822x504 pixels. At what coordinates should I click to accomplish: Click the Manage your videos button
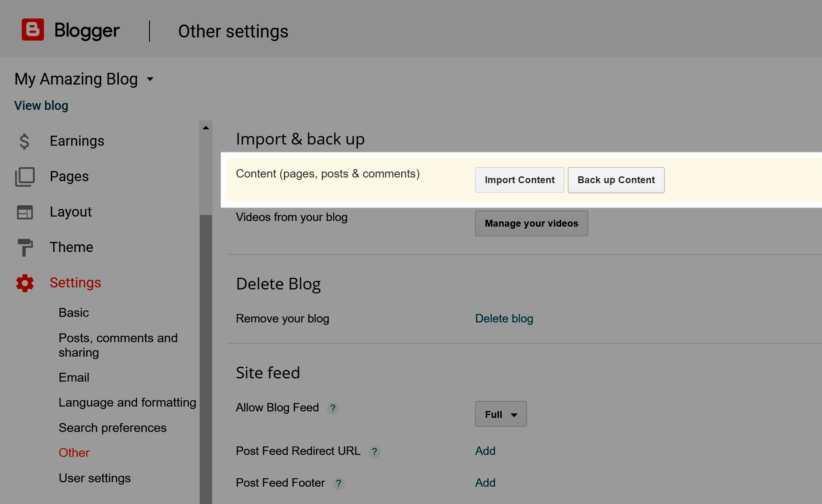(x=531, y=223)
